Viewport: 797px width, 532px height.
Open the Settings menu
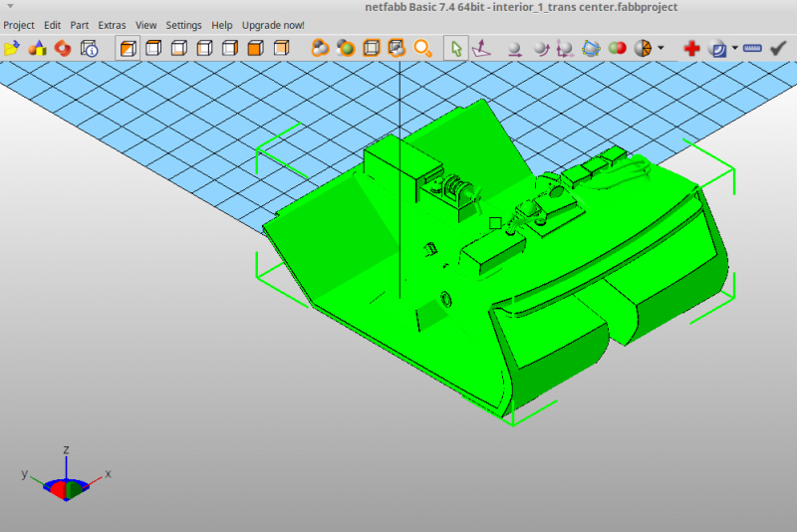183,26
